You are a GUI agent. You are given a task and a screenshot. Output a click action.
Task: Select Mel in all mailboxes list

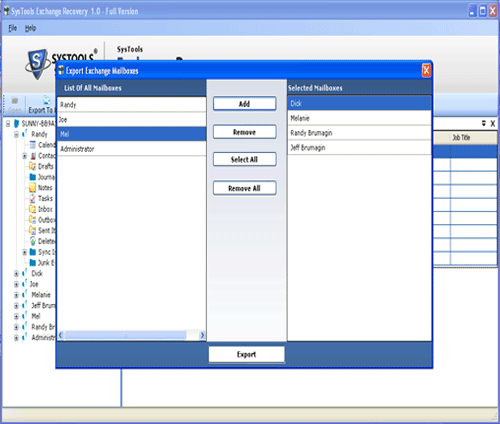pos(132,134)
